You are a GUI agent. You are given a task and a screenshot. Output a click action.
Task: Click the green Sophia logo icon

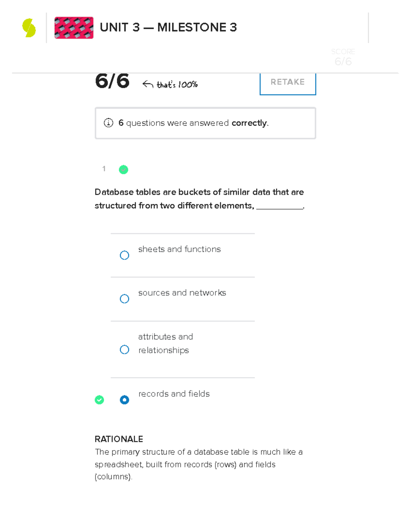point(29,28)
